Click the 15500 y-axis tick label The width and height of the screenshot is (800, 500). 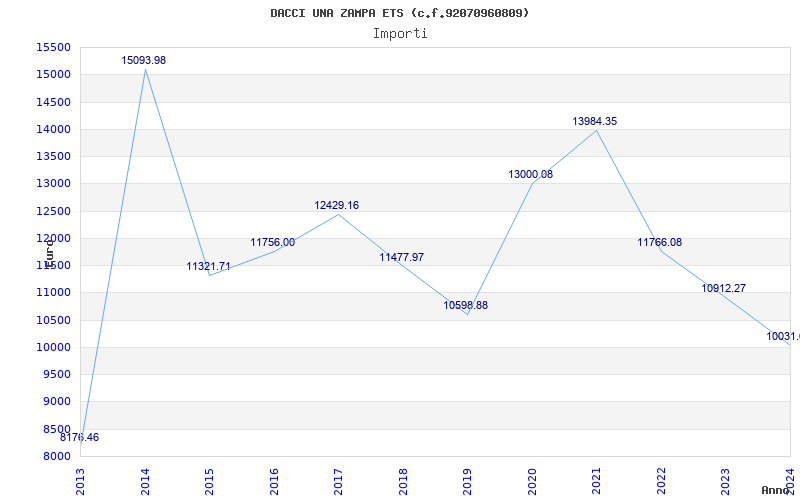pyautogui.click(x=53, y=47)
